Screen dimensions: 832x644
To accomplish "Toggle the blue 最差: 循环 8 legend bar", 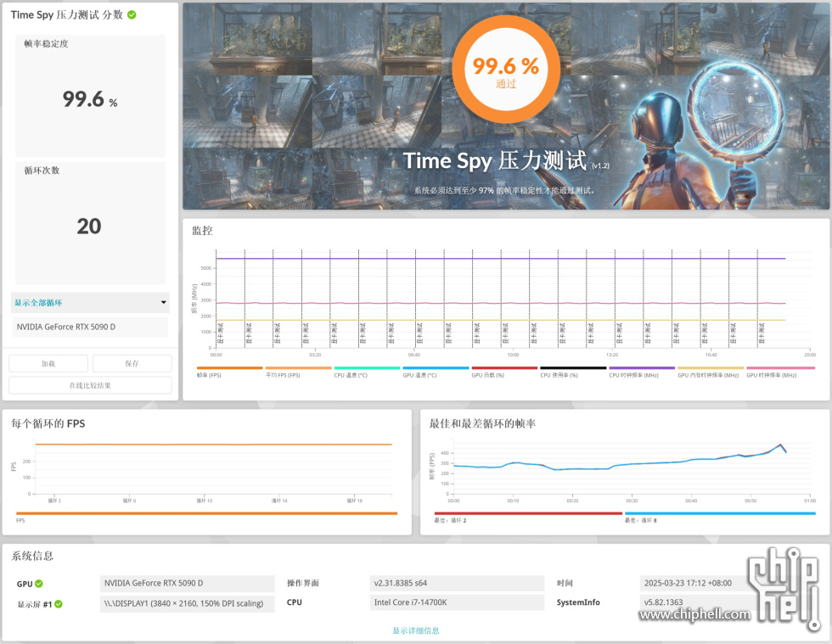I will [720, 513].
